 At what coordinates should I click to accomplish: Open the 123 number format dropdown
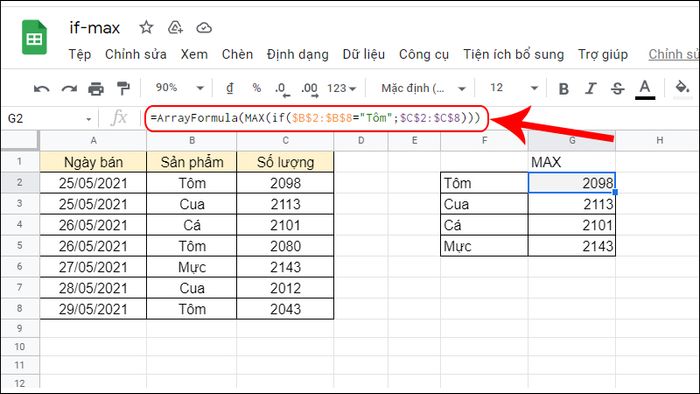(x=342, y=88)
